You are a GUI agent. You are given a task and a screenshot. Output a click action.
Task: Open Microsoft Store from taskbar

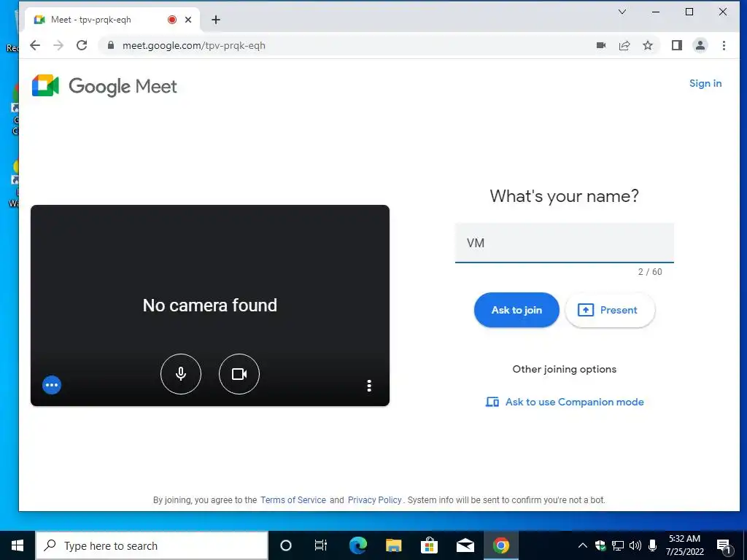[429, 545]
